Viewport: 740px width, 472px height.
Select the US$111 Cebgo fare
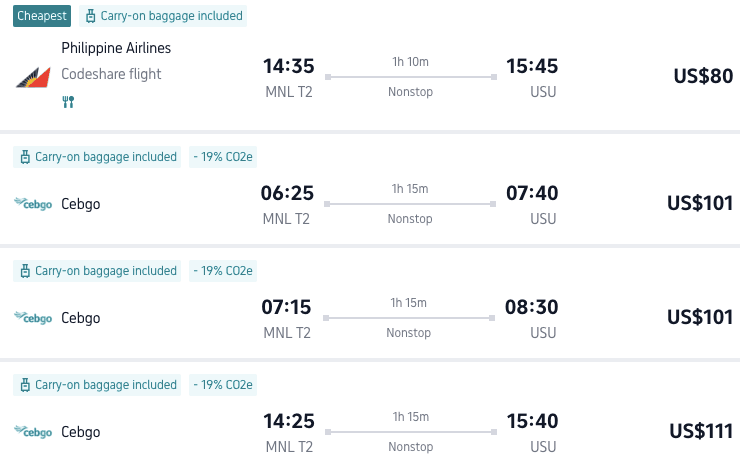click(x=701, y=431)
